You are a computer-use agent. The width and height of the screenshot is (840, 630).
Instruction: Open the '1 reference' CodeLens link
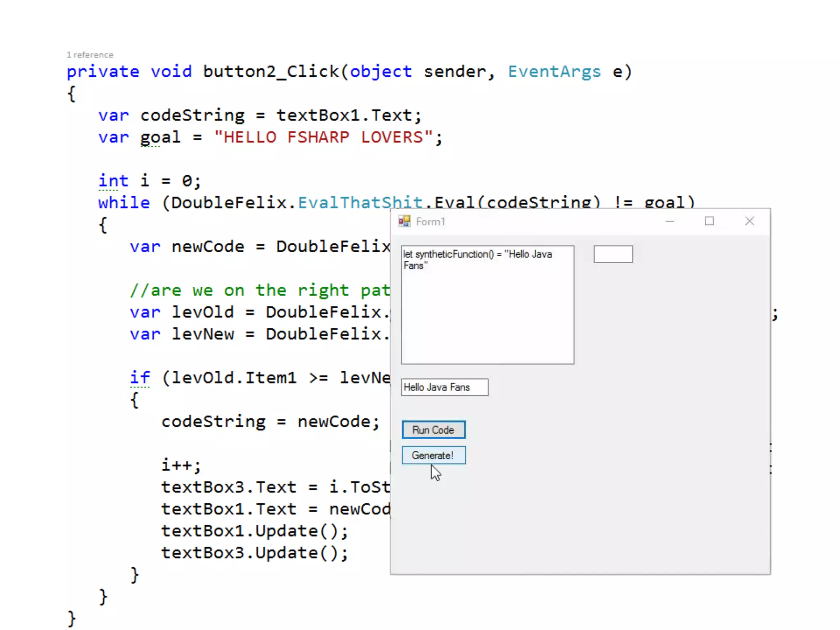click(90, 55)
